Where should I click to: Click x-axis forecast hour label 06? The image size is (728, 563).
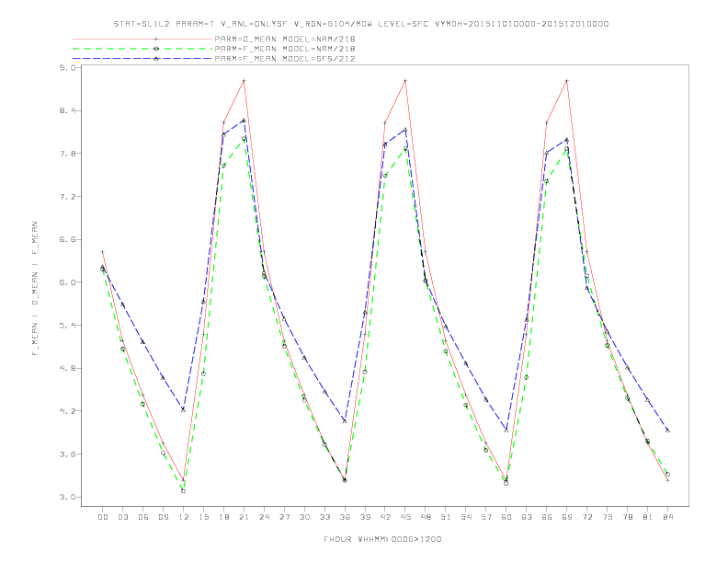point(143,517)
